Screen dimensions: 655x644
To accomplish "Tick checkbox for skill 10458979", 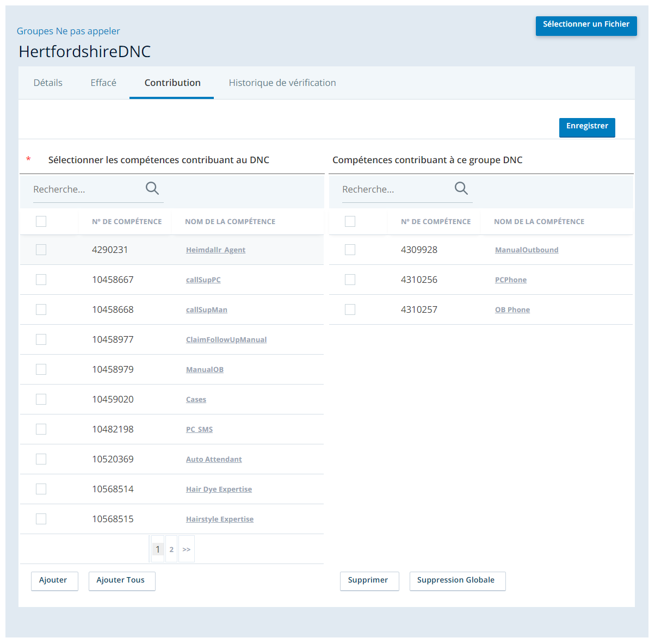I will pos(41,369).
